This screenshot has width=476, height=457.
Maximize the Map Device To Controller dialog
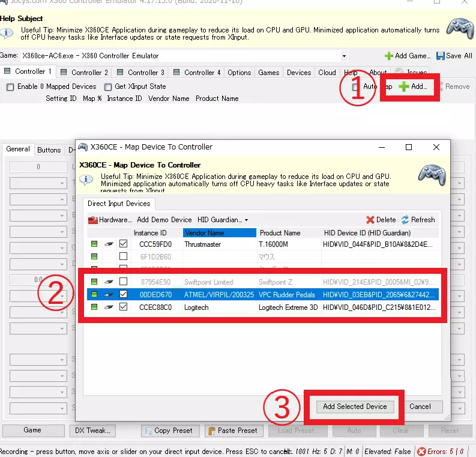(x=409, y=147)
